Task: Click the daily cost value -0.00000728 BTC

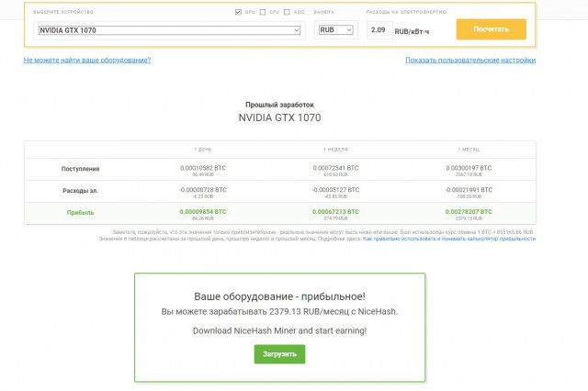Action: pos(203,190)
